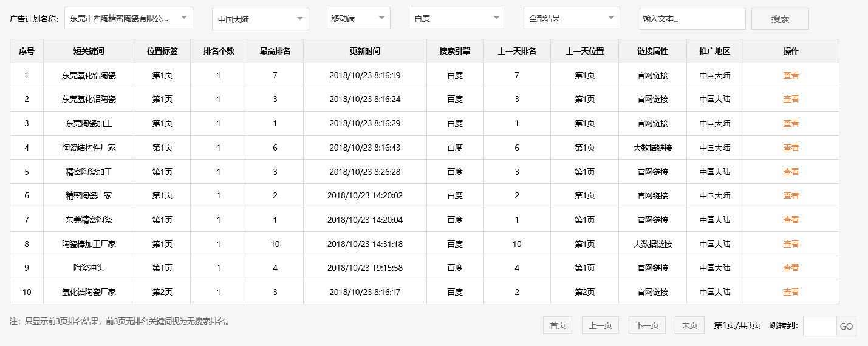Click the 上一页 pagination button

600,325
